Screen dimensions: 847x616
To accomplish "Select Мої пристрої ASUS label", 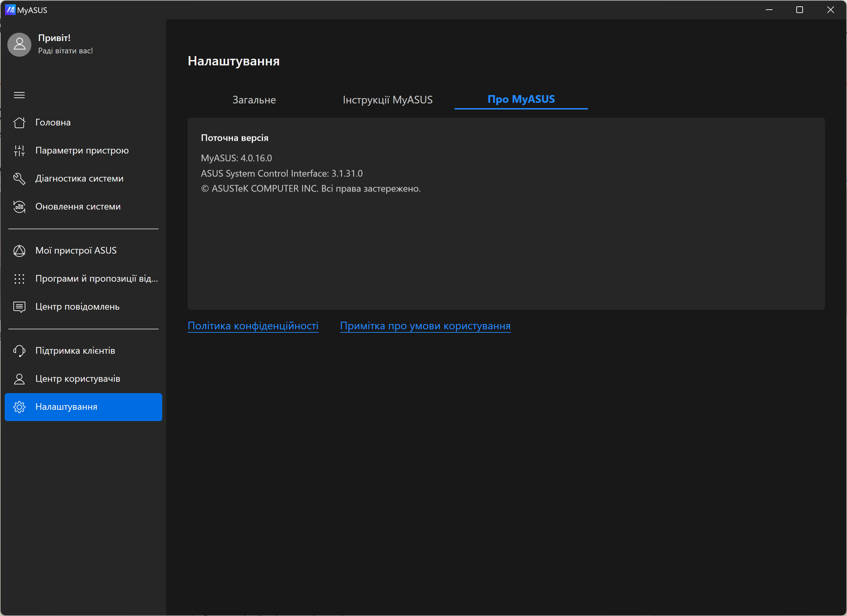I will [76, 251].
